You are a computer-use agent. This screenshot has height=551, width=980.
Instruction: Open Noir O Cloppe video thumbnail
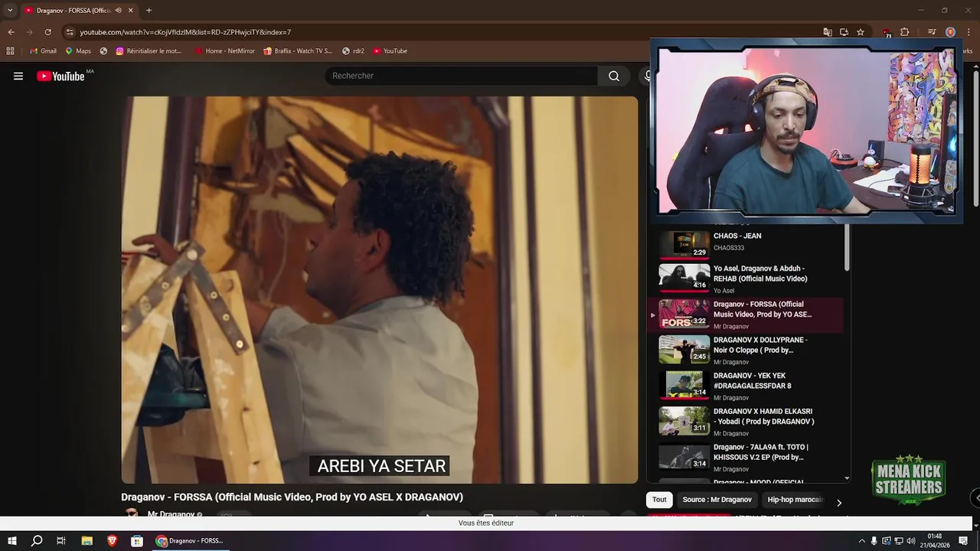coord(684,350)
